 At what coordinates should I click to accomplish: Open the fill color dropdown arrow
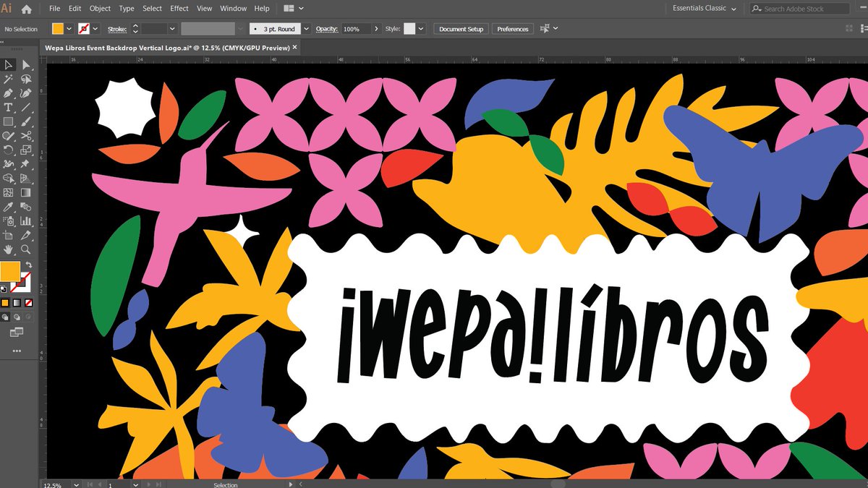pos(69,29)
